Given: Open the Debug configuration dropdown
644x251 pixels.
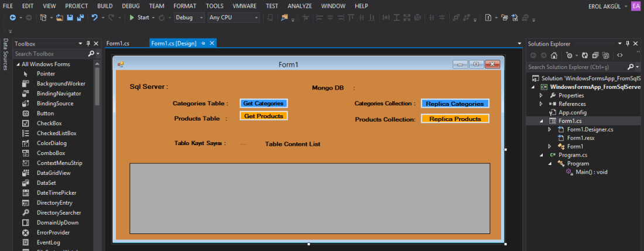Looking at the screenshot, I should [189, 18].
